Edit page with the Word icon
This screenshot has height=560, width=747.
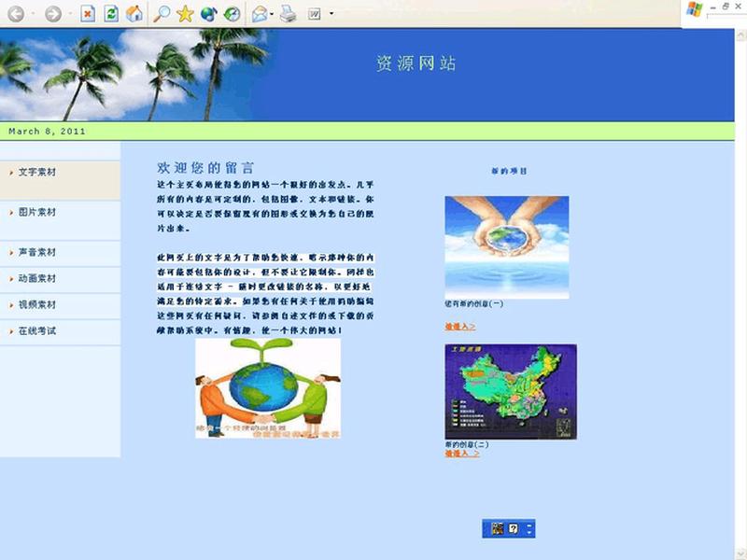[315, 14]
